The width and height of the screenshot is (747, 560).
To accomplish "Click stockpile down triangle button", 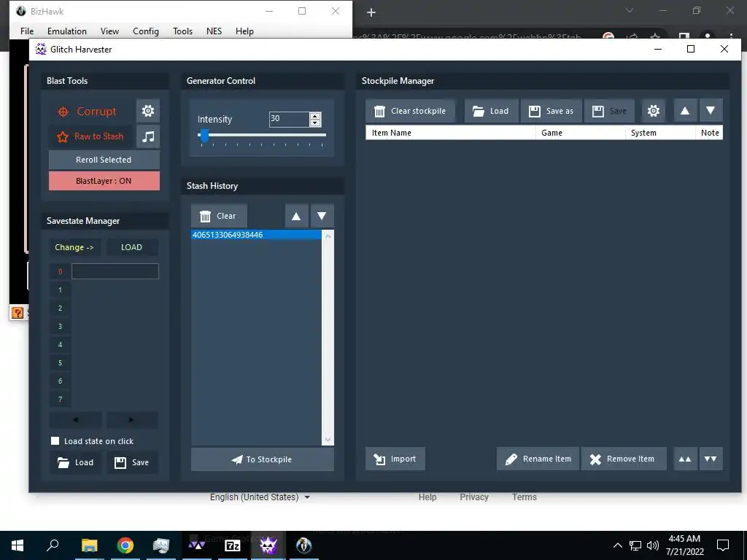I will coord(711,111).
